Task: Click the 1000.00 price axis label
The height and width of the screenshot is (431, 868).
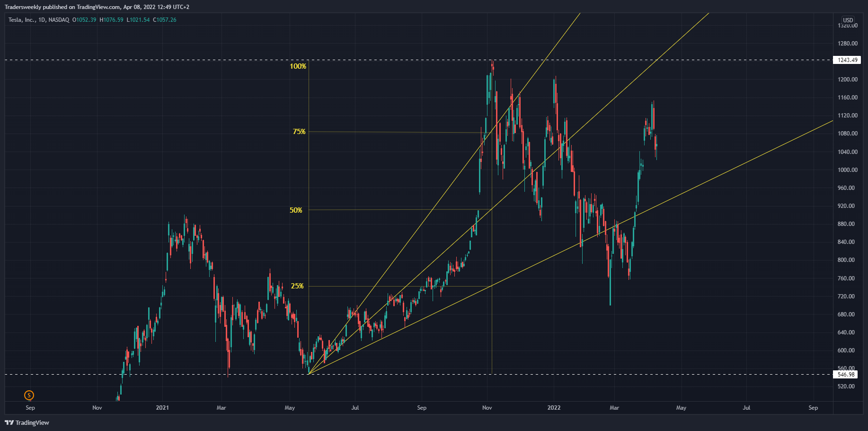Action: pos(847,170)
